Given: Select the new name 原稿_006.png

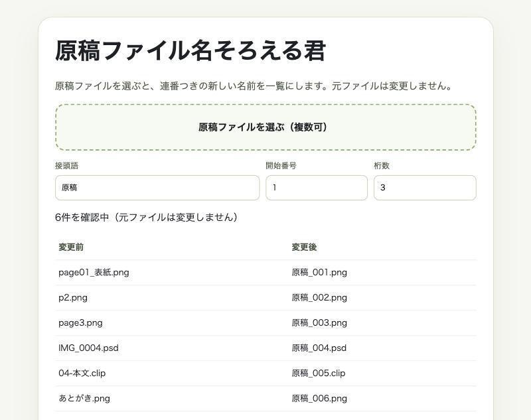Looking at the screenshot, I should click(x=319, y=398).
